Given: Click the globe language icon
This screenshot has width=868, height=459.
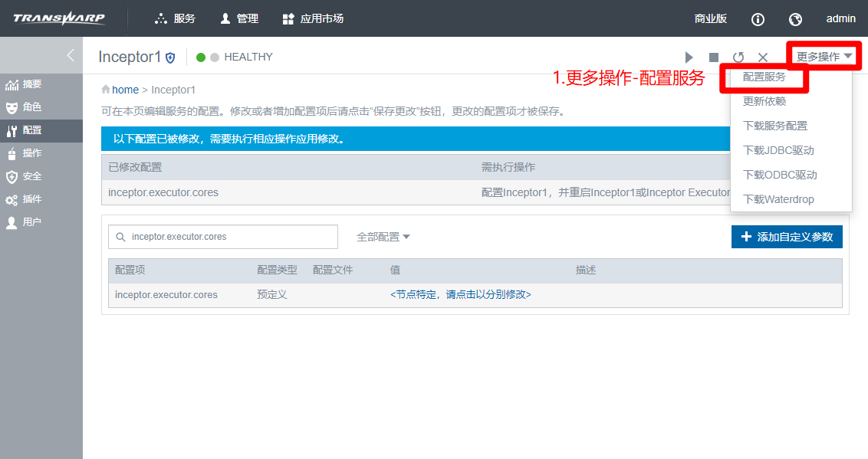Looking at the screenshot, I should click(795, 19).
